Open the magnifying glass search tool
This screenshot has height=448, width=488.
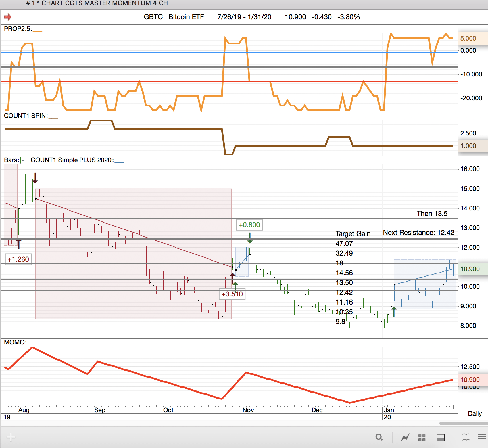click(x=379, y=437)
